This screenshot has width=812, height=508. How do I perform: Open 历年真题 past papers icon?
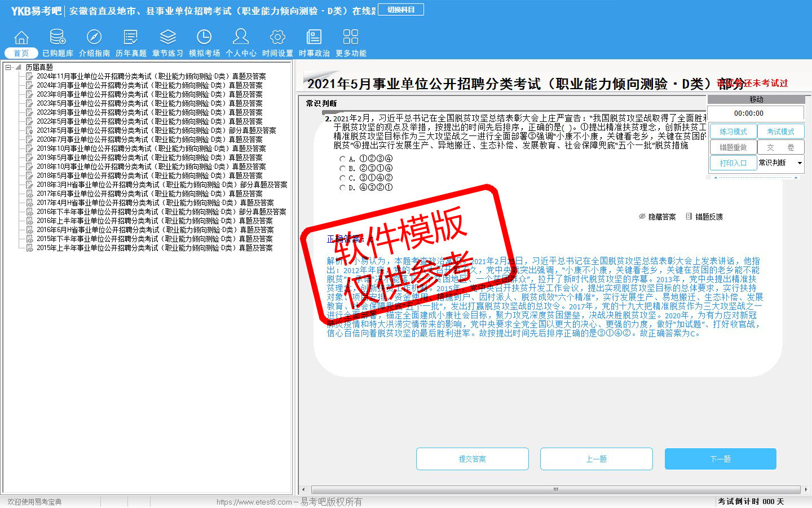click(131, 38)
